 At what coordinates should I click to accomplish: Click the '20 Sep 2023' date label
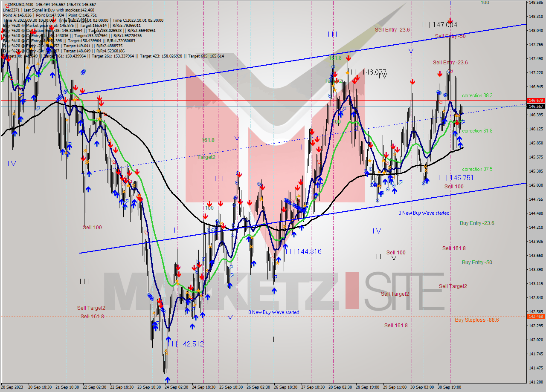tap(11, 387)
